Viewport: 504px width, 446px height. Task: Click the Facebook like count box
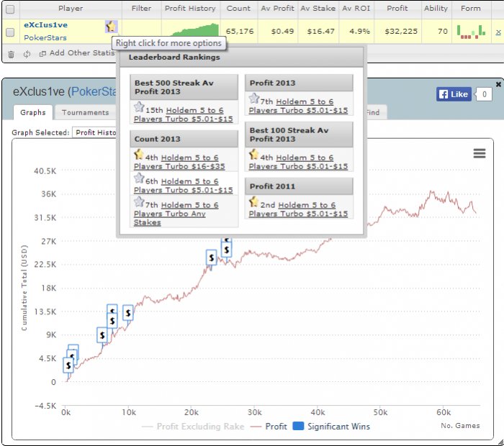484,94
